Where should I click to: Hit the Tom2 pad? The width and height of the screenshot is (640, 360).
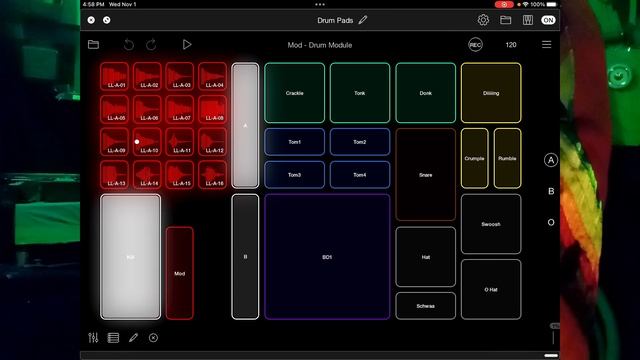[x=360, y=142]
